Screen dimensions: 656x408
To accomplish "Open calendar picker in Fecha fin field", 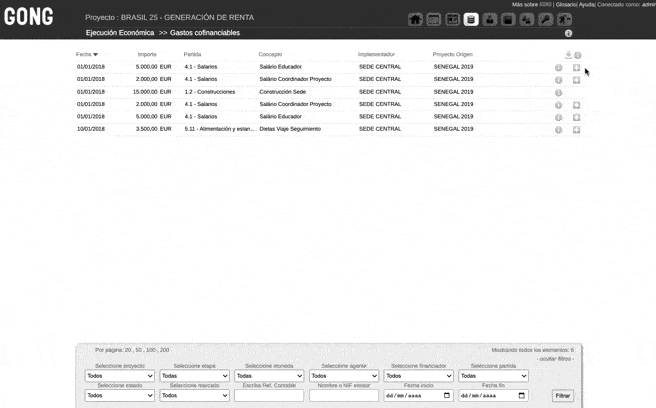I will pos(521,396).
